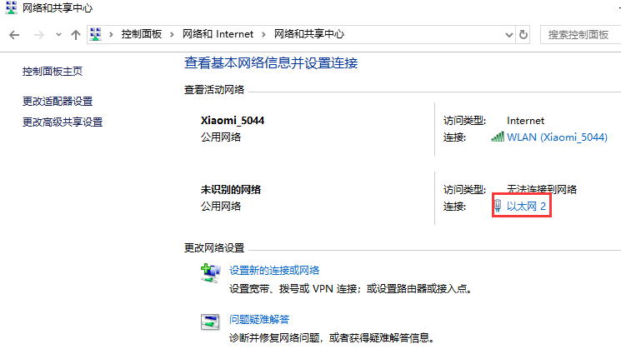
Task: Click the Ethernet plug icon beside 以太网 2
Action: [x=498, y=205]
